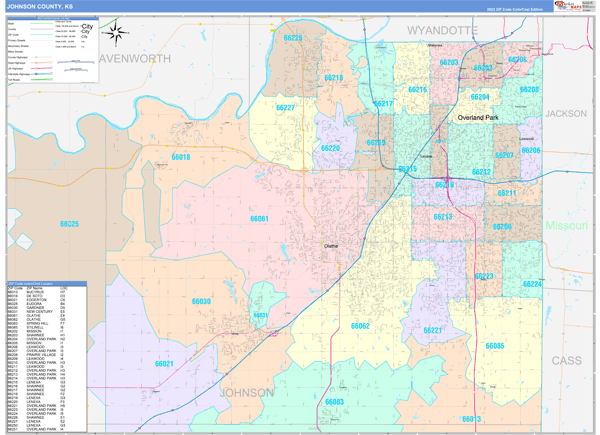Click the 66085 ZIP code label
This screenshot has width=600, height=435.
point(494,346)
